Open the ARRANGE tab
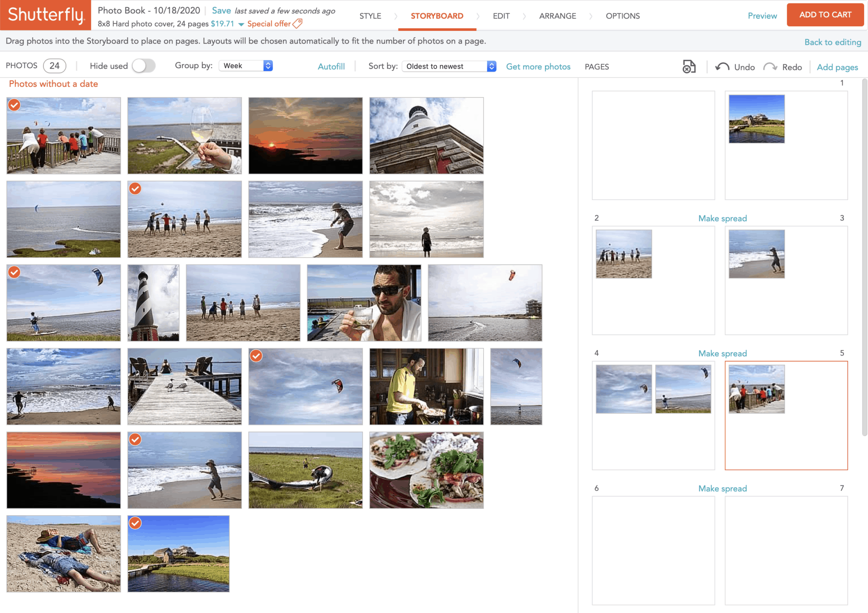This screenshot has width=868, height=613. 557,16
